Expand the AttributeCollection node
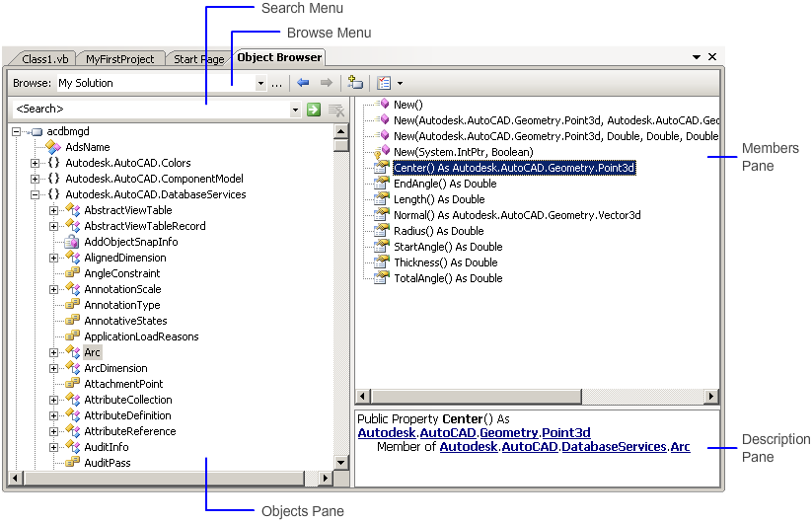The width and height of the screenshot is (812, 522). [x=54, y=400]
